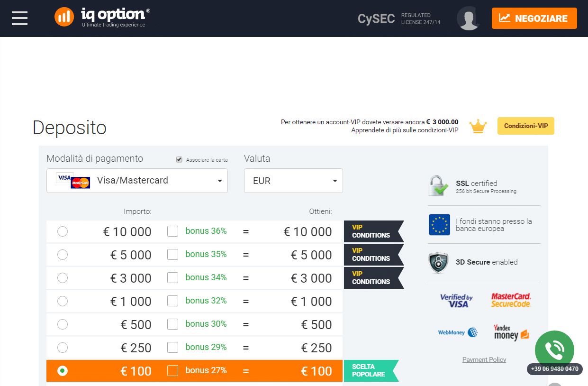Image resolution: width=588 pixels, height=386 pixels.
Task: Select the € 500 deposit radio button
Action: [63, 324]
